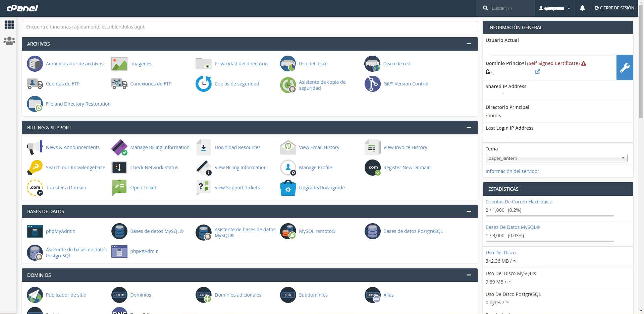The width and height of the screenshot is (644, 314).
Task: Open the Upgrade/Downgrade shopping bag icon
Action: coord(288,188)
